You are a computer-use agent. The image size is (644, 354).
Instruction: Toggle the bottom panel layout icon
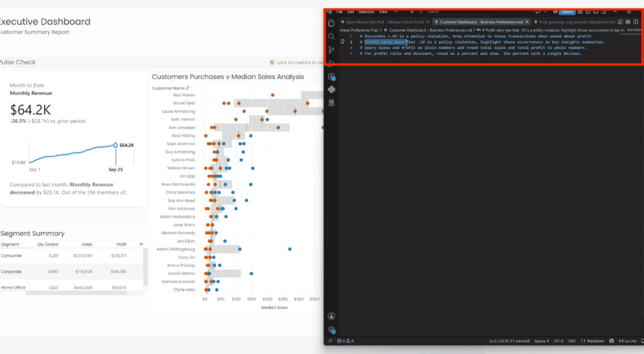pyautogui.click(x=596, y=11)
